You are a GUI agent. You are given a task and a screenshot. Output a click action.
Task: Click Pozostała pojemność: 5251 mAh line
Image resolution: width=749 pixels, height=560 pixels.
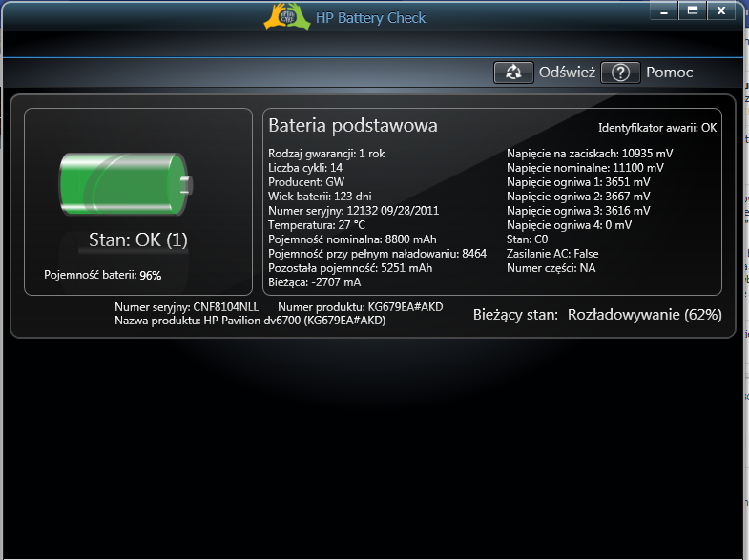pyautogui.click(x=350, y=268)
